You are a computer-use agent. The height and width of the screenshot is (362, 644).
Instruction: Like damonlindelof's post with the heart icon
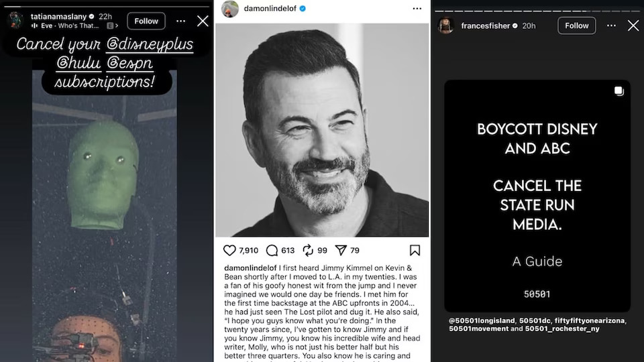tap(229, 250)
